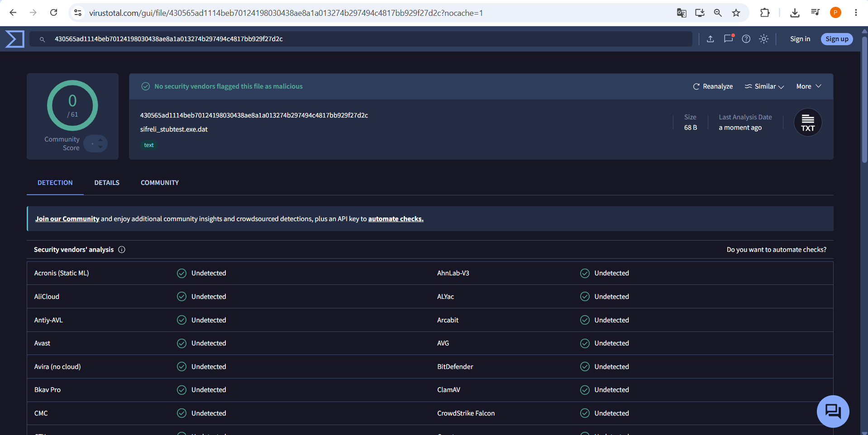The image size is (868, 435).
Task: Click the BitDefender vendor name
Action: [x=455, y=367]
